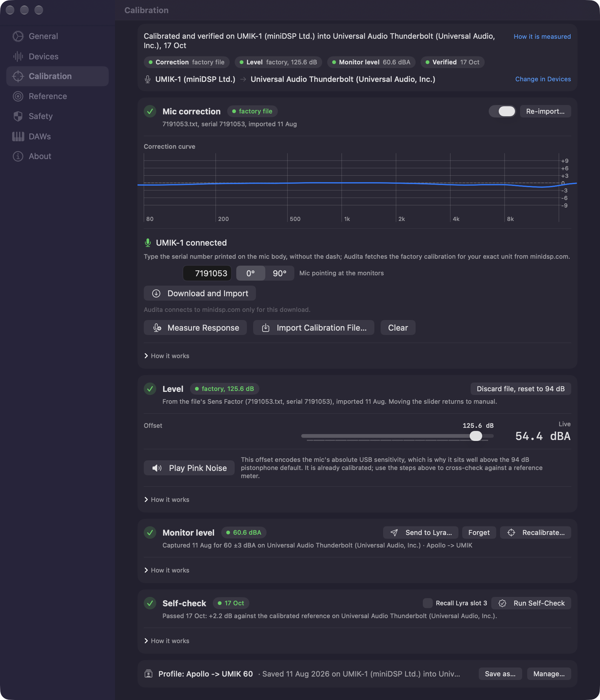Click the green check icon beside Self-check

150,603
